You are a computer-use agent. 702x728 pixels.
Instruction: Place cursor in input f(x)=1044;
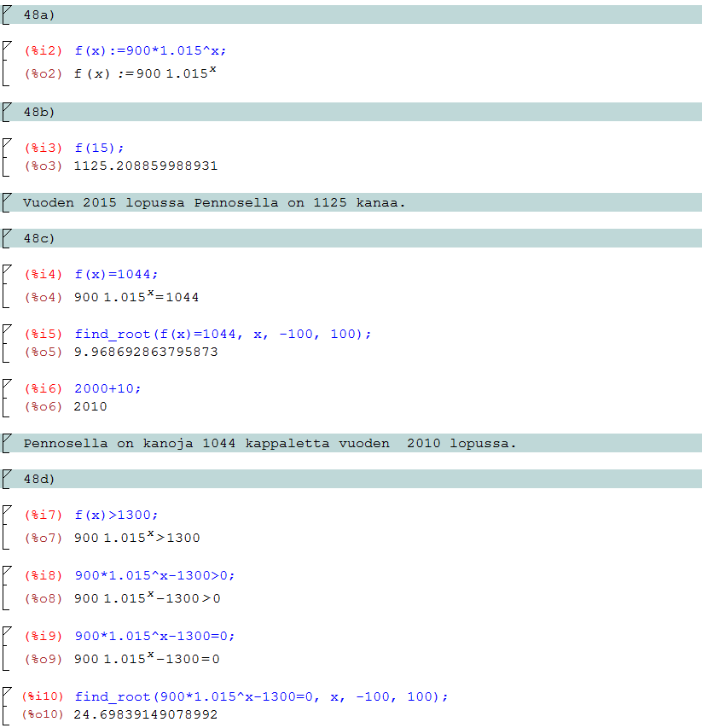tap(117, 275)
